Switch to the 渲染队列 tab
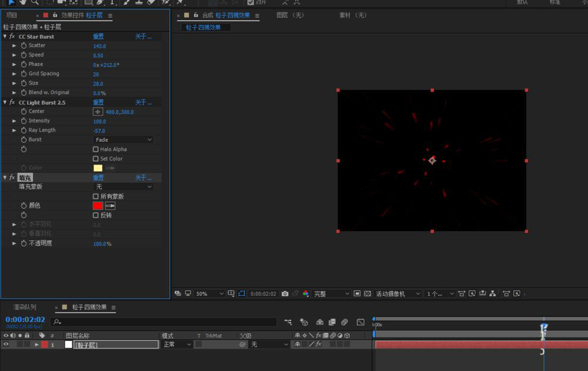 (x=25, y=308)
